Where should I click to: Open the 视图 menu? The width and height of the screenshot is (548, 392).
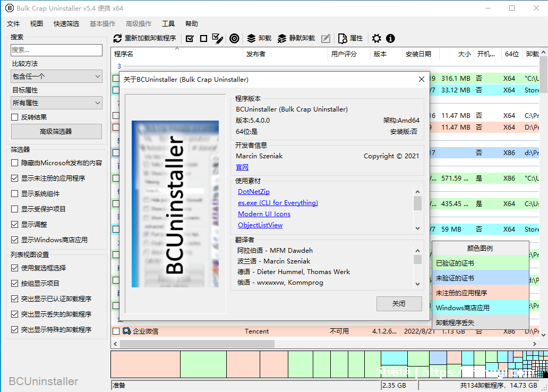[x=36, y=23]
